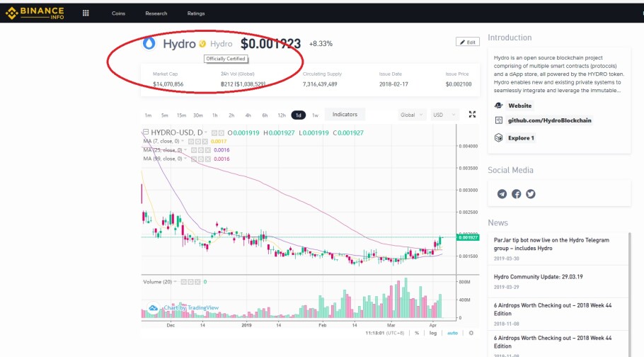The width and height of the screenshot is (644, 357).
Task: Select the 4h chart interval
Action: pos(248,115)
